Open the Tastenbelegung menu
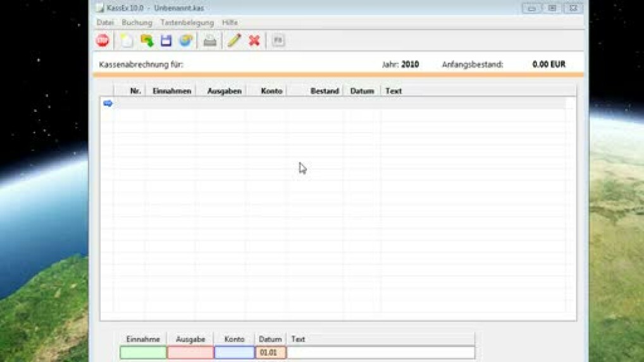The image size is (644, 362). click(x=187, y=23)
